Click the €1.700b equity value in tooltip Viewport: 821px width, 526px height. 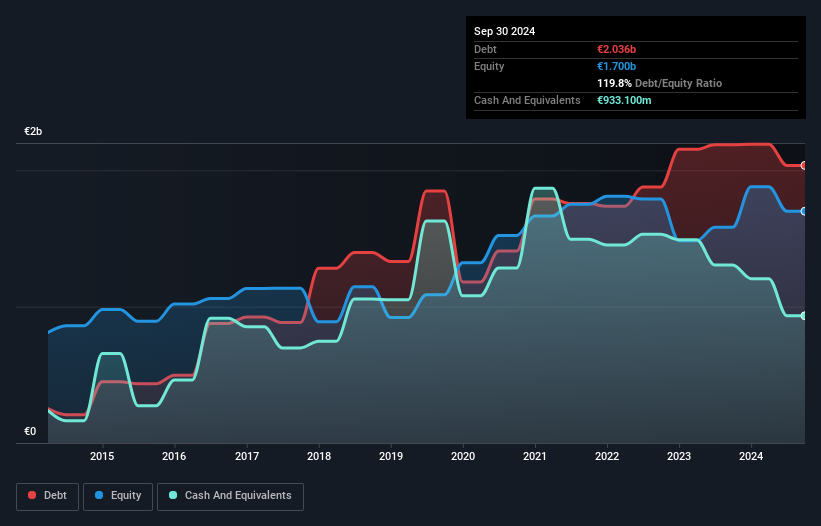pos(616,66)
